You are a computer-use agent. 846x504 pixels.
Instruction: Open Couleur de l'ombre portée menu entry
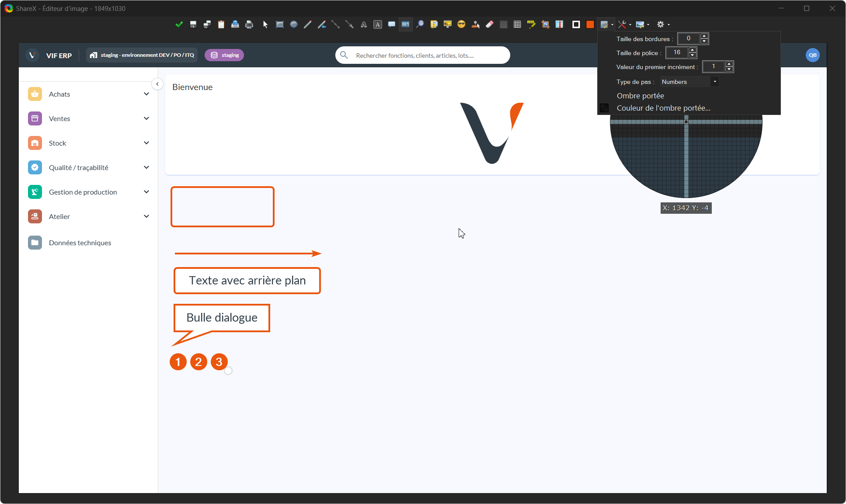pyautogui.click(x=663, y=108)
